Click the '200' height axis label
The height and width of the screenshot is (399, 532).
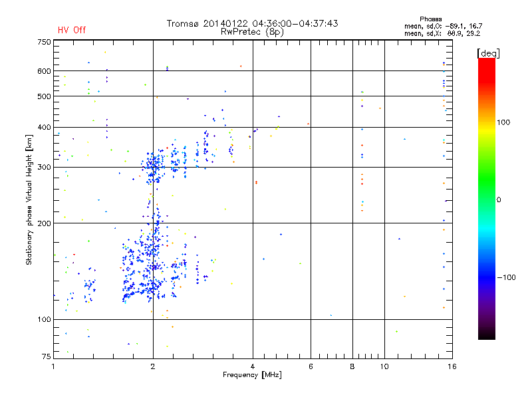44,223
